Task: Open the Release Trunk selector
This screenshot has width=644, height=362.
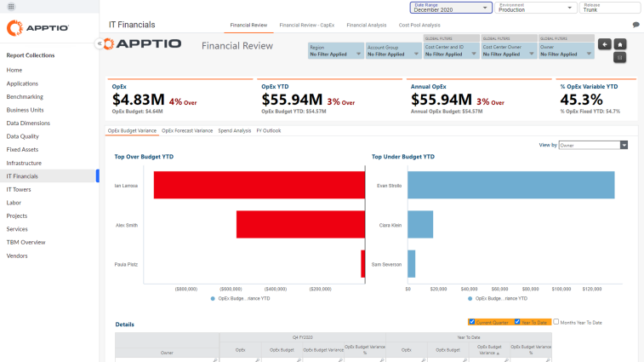Action: tap(611, 8)
